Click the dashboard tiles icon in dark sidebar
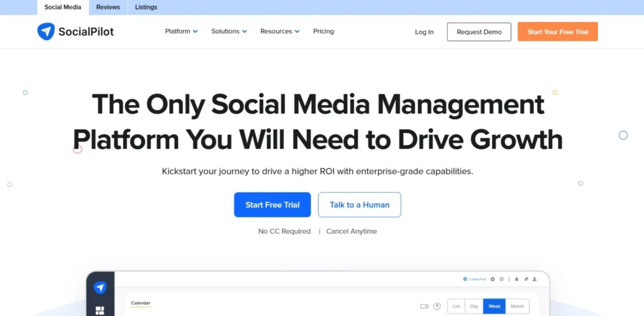The width and height of the screenshot is (644, 316). (100, 311)
